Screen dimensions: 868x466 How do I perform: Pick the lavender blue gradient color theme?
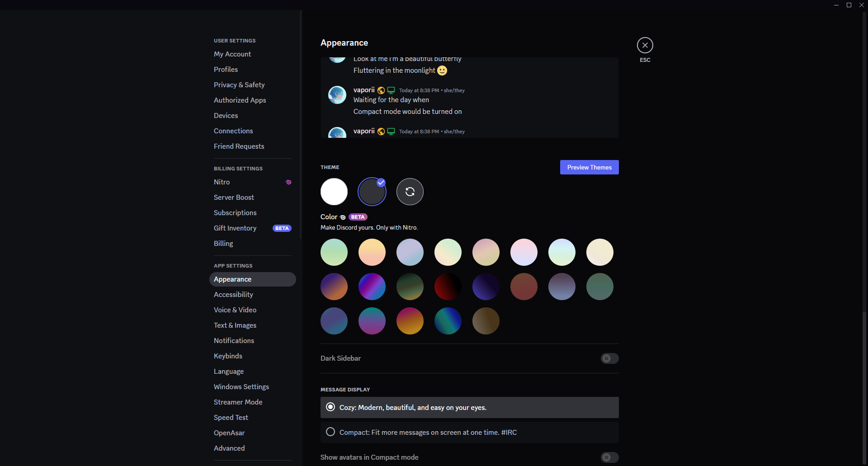[410, 252]
